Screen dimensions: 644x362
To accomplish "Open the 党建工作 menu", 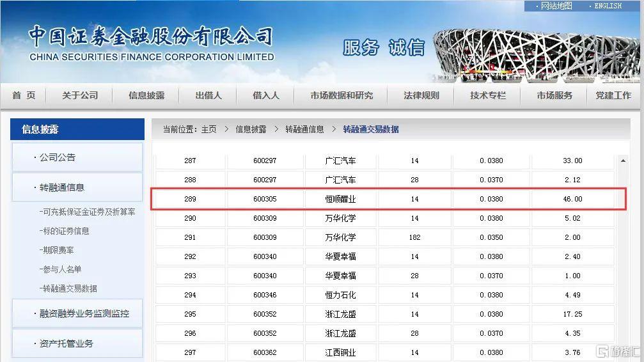I will pyautogui.click(x=613, y=95).
